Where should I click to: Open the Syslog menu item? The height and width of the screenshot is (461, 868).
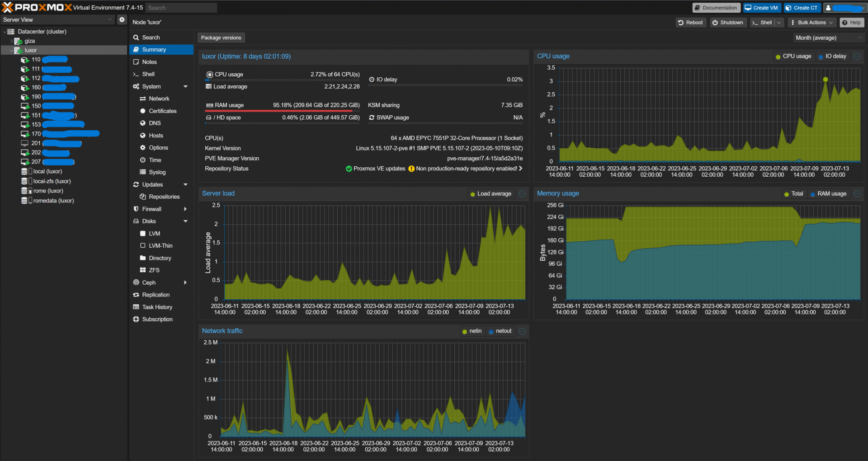[x=157, y=172]
